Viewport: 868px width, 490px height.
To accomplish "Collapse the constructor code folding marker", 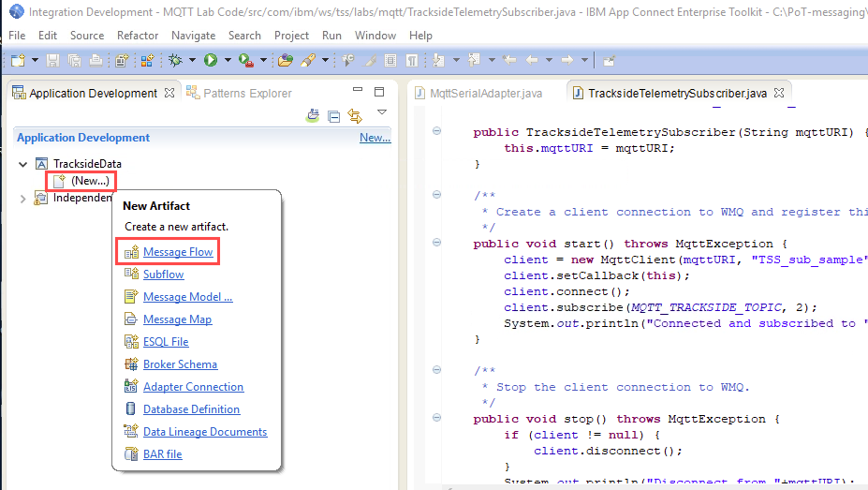I will coord(436,131).
